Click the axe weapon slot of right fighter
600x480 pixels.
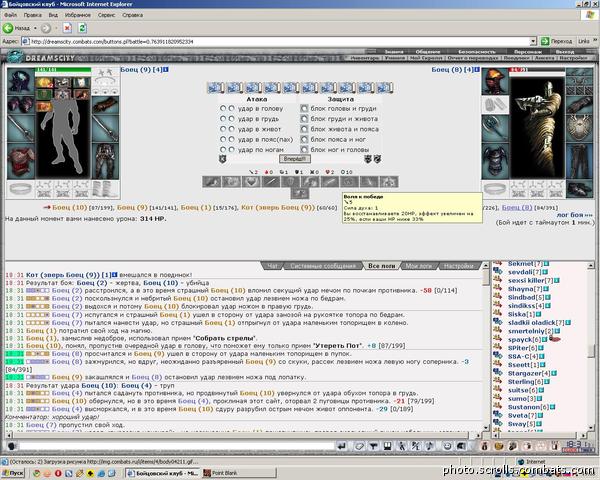(495, 128)
